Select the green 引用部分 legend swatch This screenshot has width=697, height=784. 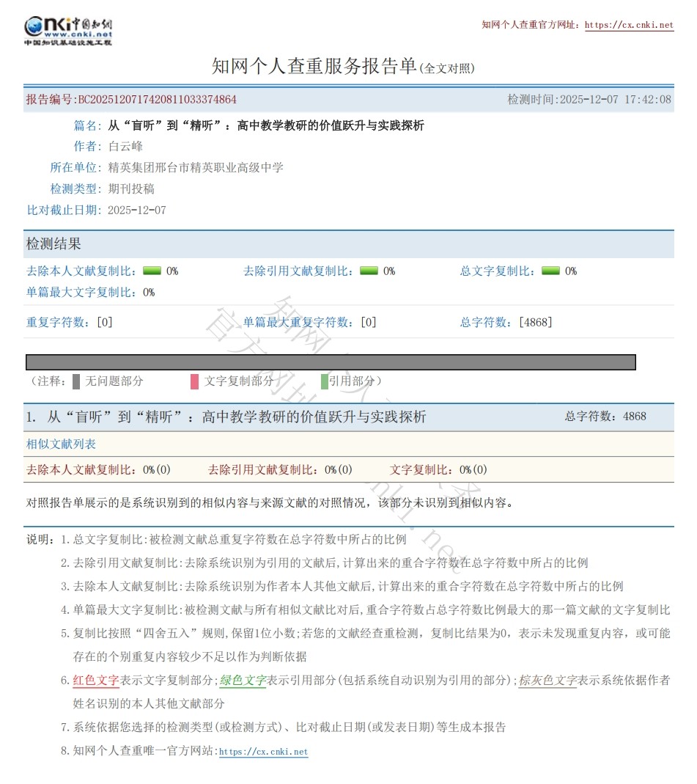pyautogui.click(x=324, y=381)
